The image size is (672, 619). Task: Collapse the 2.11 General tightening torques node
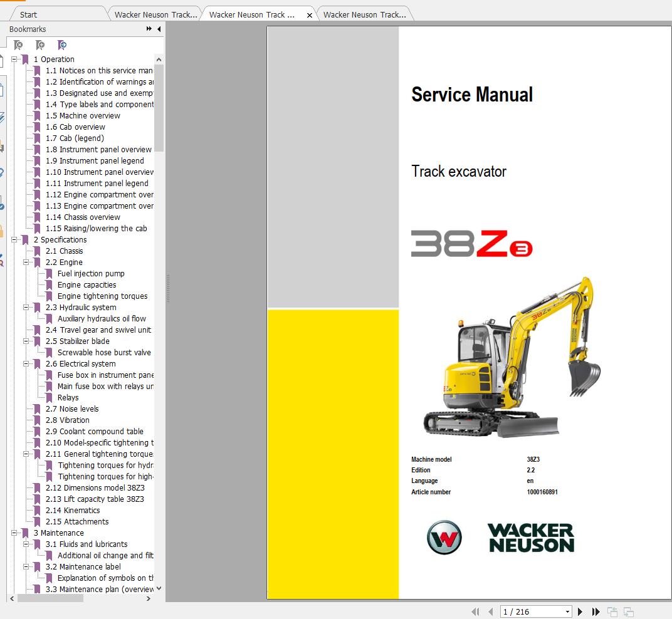click(x=26, y=454)
